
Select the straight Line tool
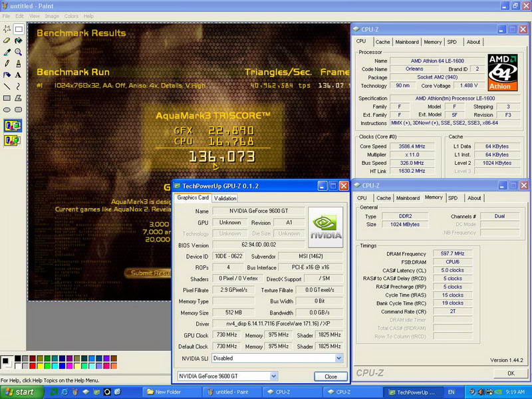7,86
